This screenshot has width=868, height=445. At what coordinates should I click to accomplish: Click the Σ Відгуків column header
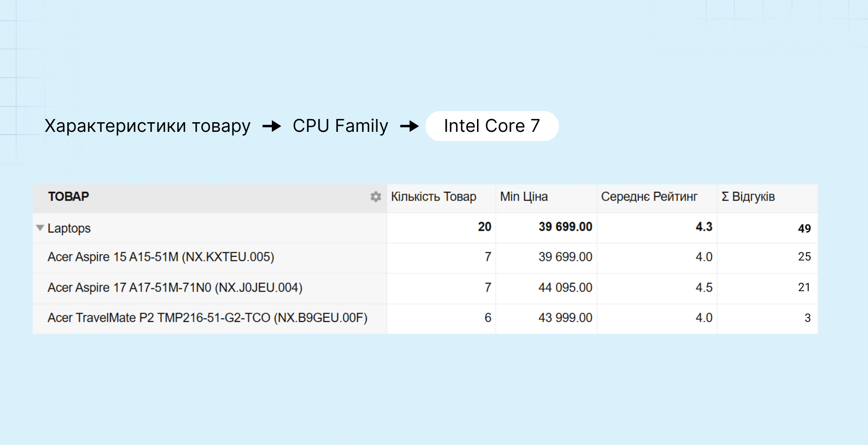[748, 197]
